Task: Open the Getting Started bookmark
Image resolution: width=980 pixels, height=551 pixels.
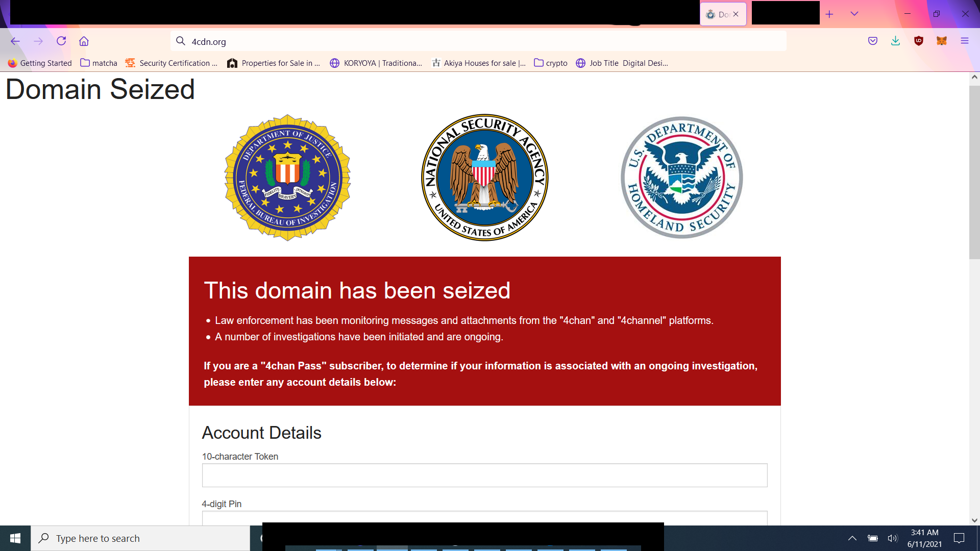Action: [40, 63]
